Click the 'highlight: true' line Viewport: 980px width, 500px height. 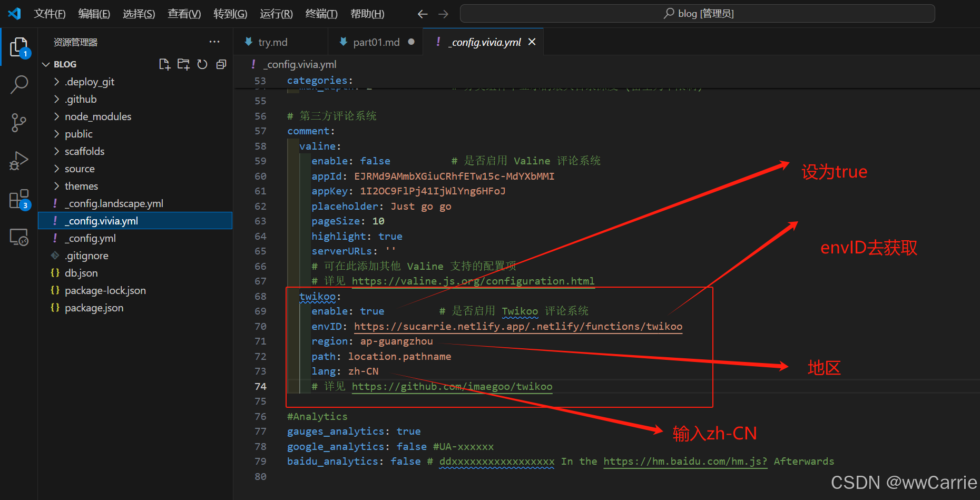[x=357, y=237]
